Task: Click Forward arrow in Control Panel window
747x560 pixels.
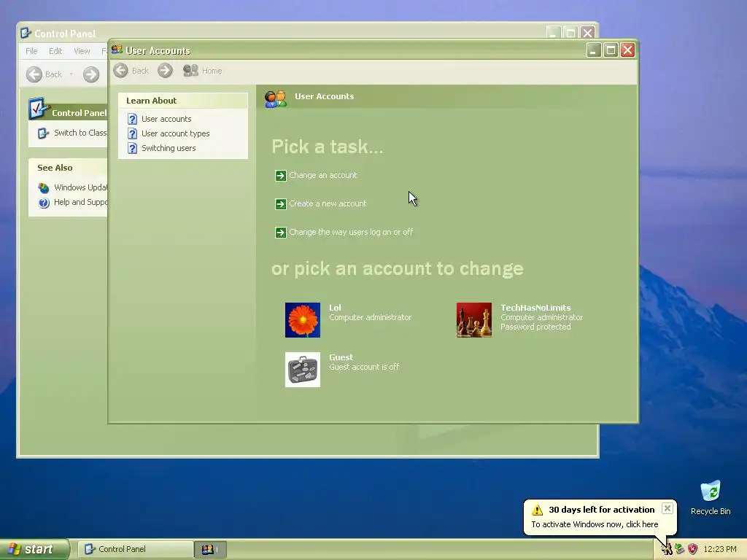Action: click(91, 74)
